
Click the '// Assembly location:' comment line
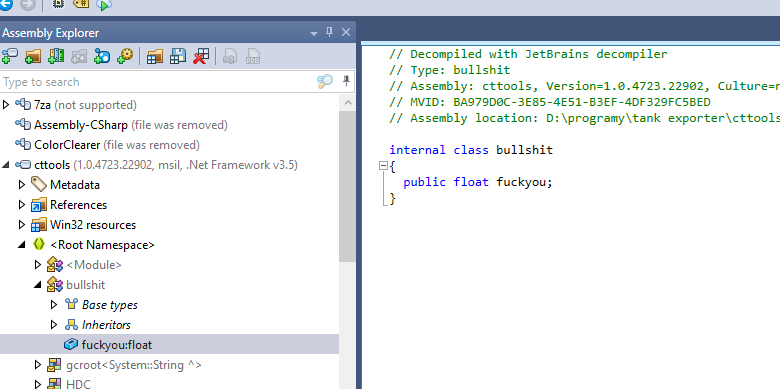[x=585, y=118]
